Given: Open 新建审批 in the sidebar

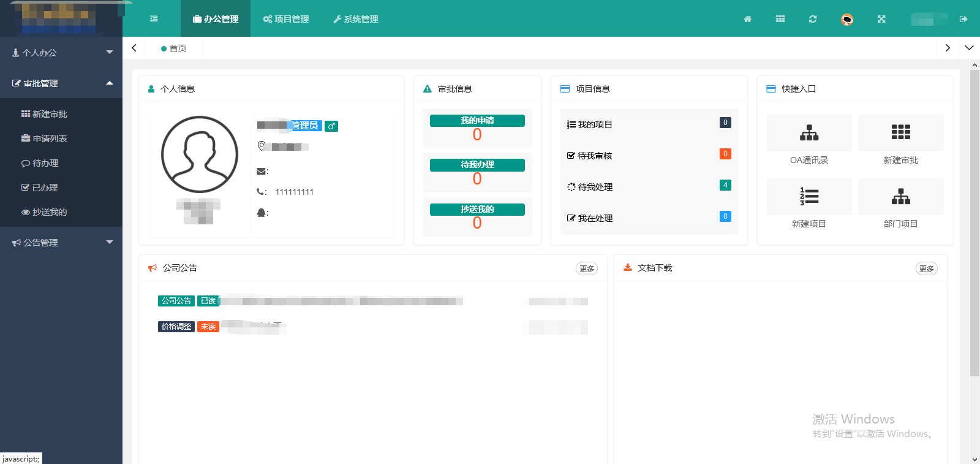Looking at the screenshot, I should [x=61, y=114].
